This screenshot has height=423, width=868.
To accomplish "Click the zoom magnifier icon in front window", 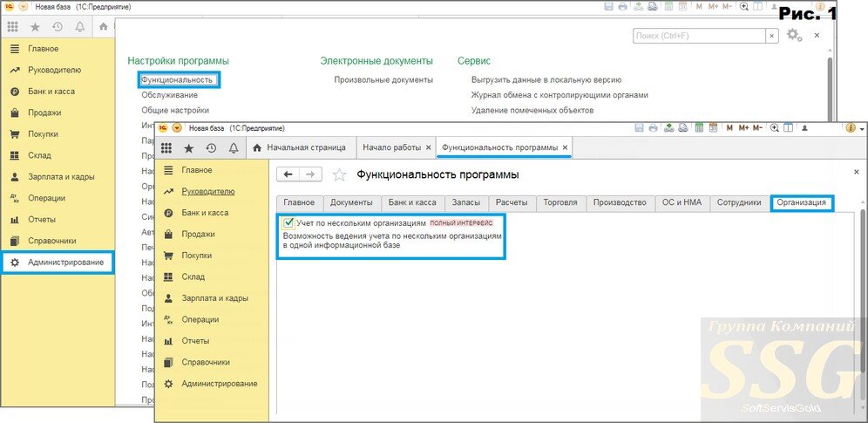I will point(776,128).
